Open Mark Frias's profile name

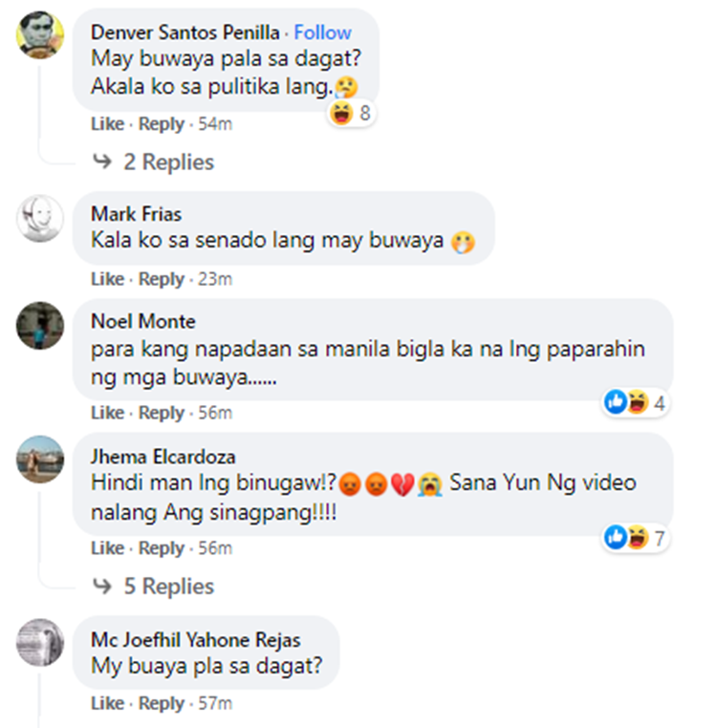pyautogui.click(x=136, y=214)
